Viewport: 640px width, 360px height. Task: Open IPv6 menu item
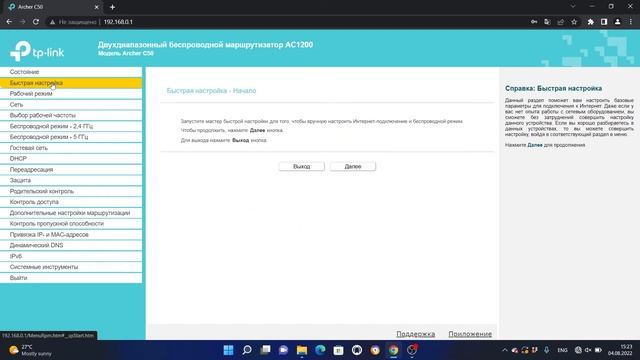coord(71,256)
